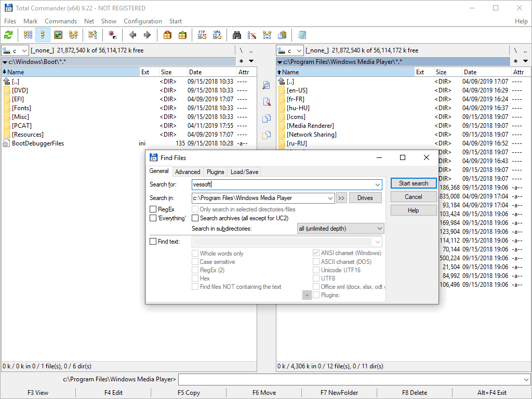
Task: Open the Search in path dropdown
Action: click(x=330, y=198)
